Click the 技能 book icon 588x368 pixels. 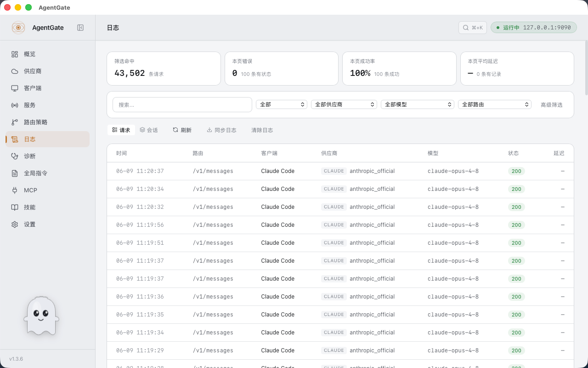pos(15,207)
